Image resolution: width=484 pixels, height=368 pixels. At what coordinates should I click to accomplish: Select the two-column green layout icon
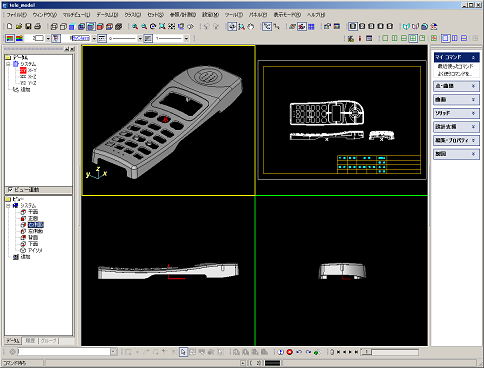[x=394, y=38]
